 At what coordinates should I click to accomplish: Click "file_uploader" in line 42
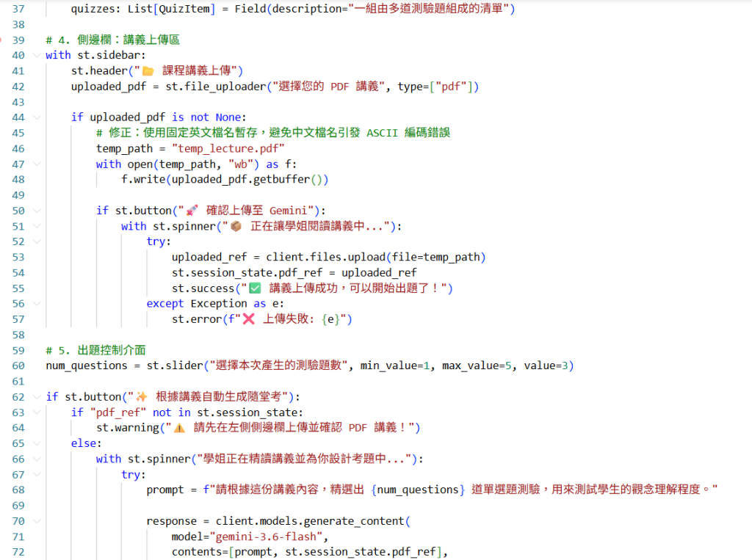click(x=225, y=87)
